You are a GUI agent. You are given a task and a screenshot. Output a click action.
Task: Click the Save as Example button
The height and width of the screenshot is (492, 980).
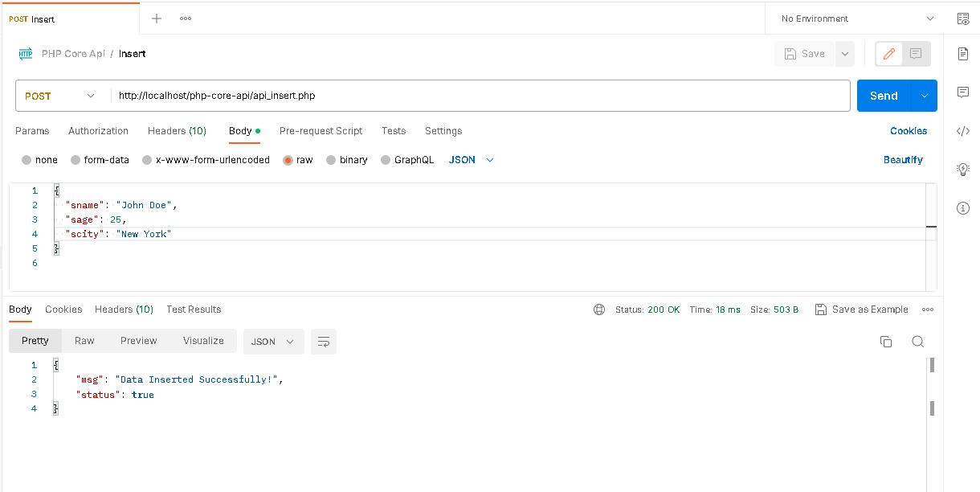[x=861, y=310]
